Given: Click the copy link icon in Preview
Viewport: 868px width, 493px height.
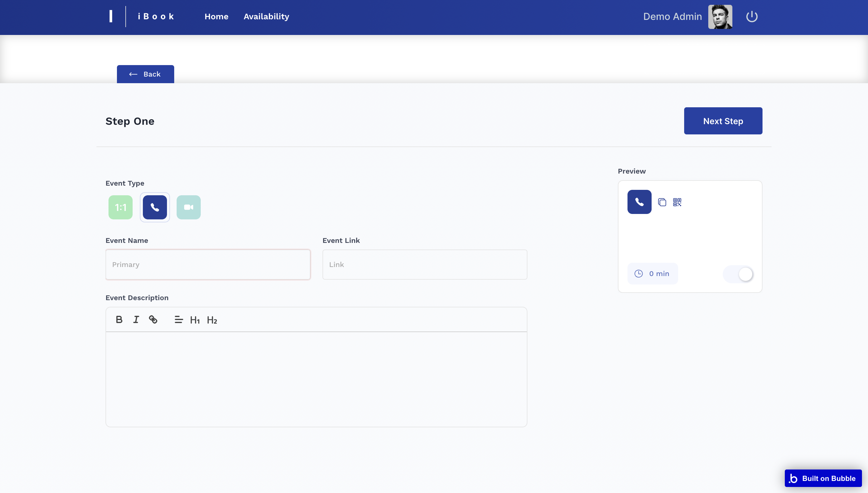Looking at the screenshot, I should (662, 202).
